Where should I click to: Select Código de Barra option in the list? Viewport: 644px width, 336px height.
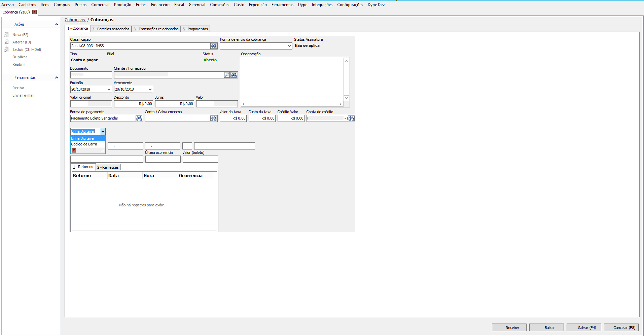(x=88, y=144)
